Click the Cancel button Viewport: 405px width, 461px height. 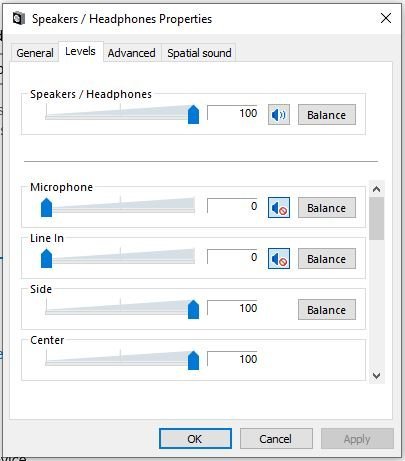point(276,439)
